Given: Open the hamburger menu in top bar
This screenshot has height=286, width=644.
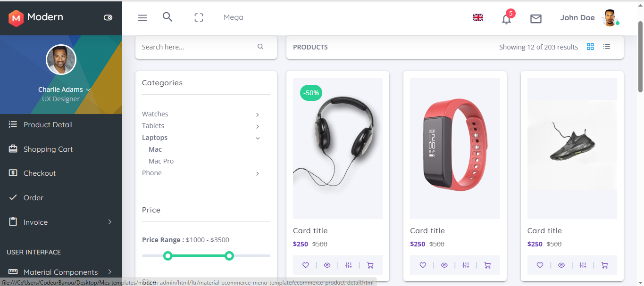Looking at the screenshot, I should point(142,17).
